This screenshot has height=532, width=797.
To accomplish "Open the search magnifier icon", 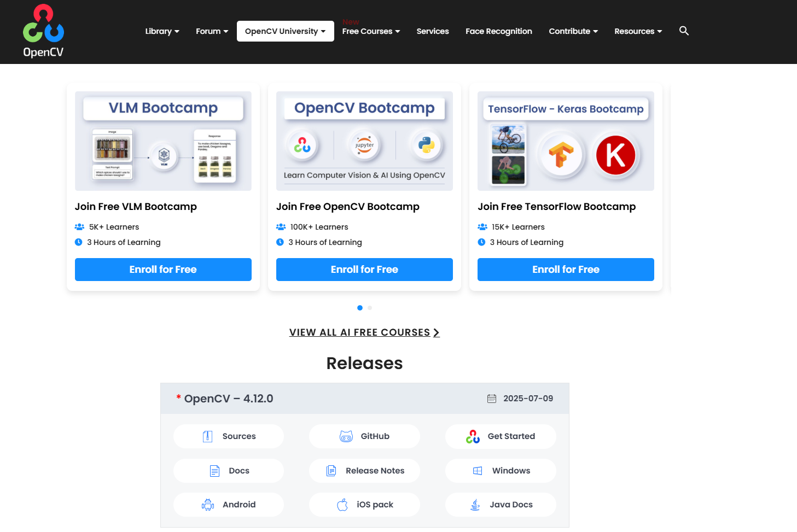I will pyautogui.click(x=684, y=31).
